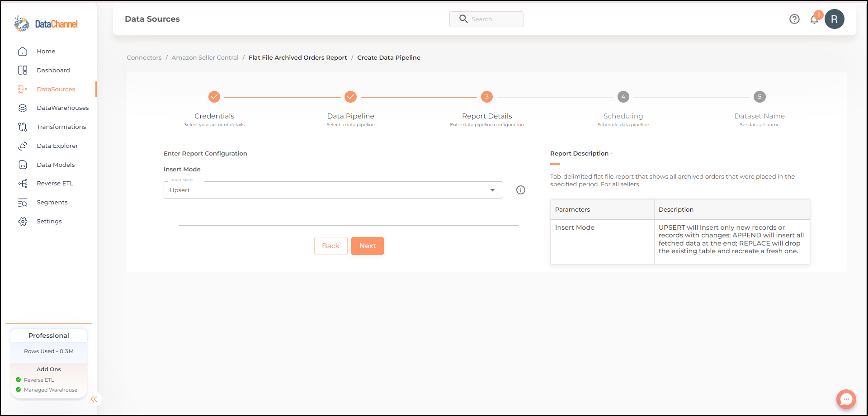Click the Data Sources page title
This screenshot has width=868, height=416.
click(x=152, y=19)
